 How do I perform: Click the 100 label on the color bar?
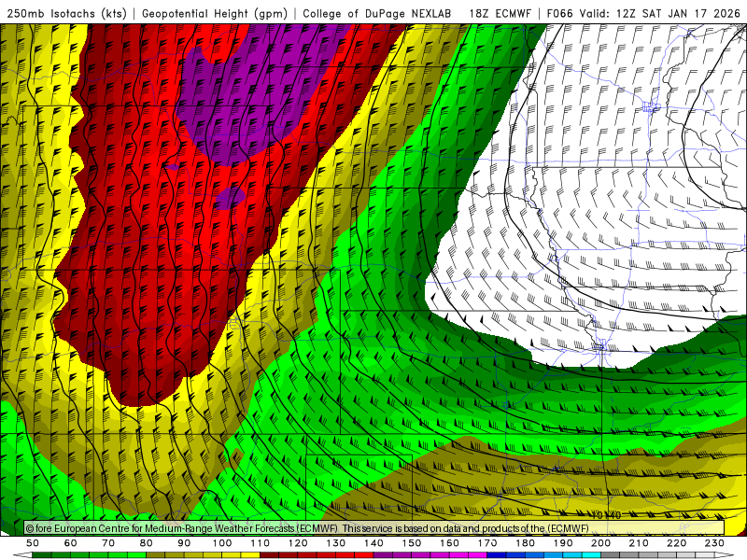(222, 543)
